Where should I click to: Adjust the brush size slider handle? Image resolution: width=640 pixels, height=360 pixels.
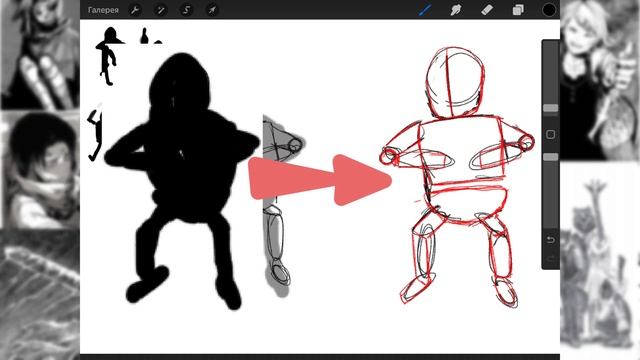(551, 108)
